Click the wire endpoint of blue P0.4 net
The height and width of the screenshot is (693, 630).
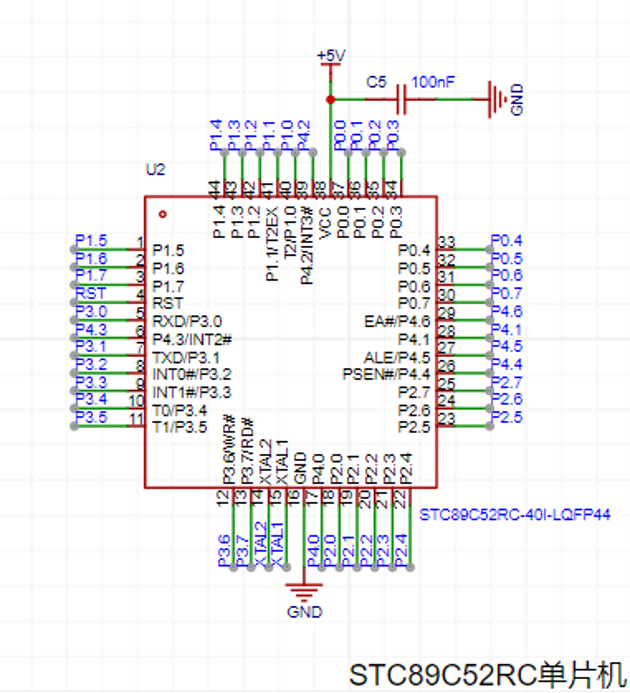(489, 250)
